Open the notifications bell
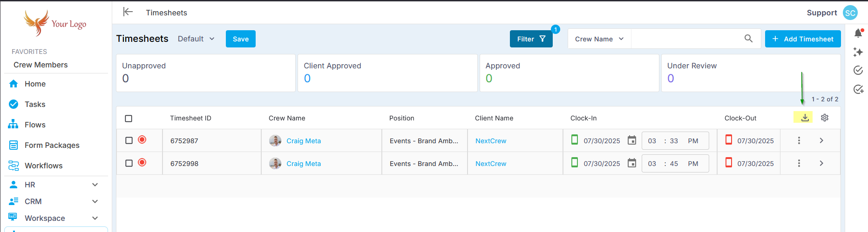The image size is (868, 232). click(858, 33)
